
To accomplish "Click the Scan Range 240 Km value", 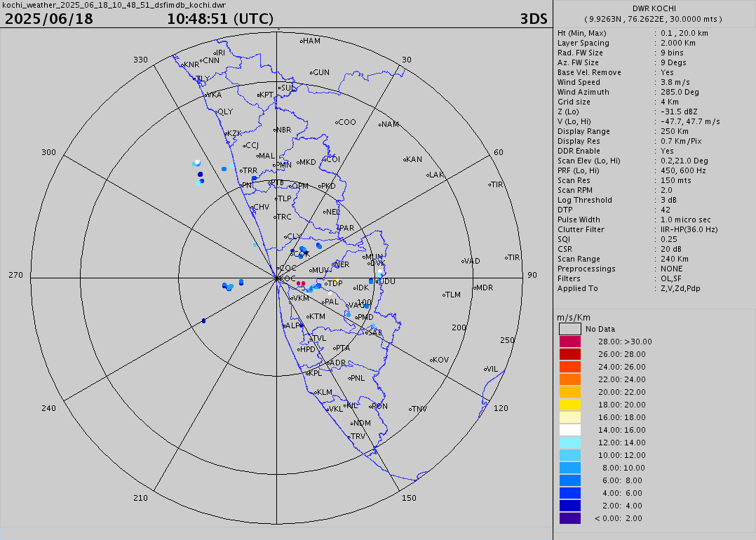I will point(675,259).
